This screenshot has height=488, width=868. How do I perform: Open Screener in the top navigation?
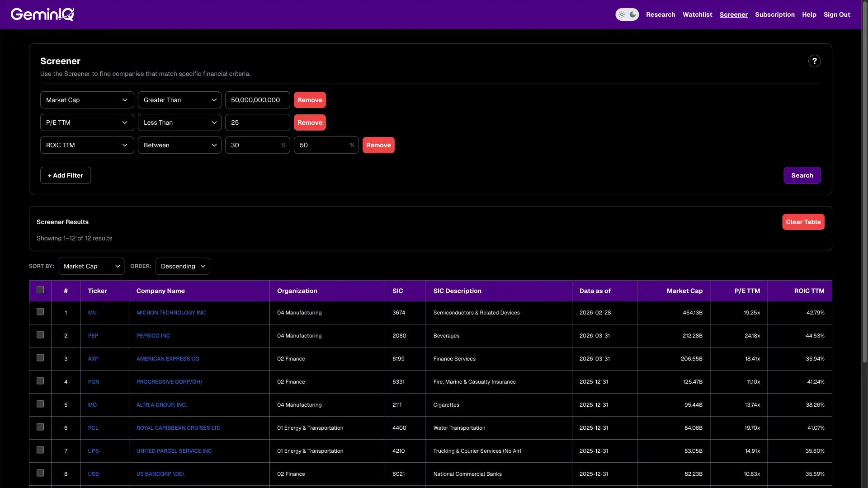pyautogui.click(x=733, y=14)
